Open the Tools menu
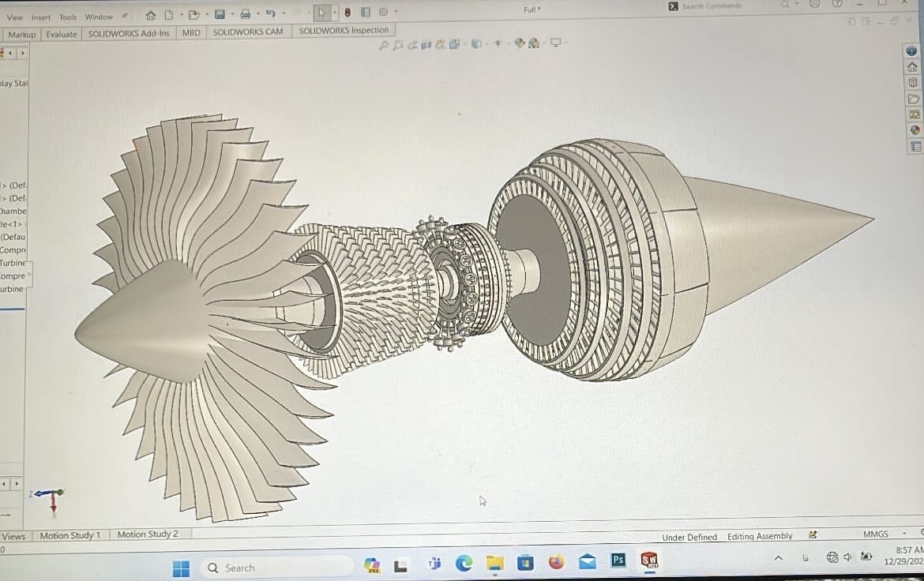The width and height of the screenshot is (924, 581). point(68,17)
